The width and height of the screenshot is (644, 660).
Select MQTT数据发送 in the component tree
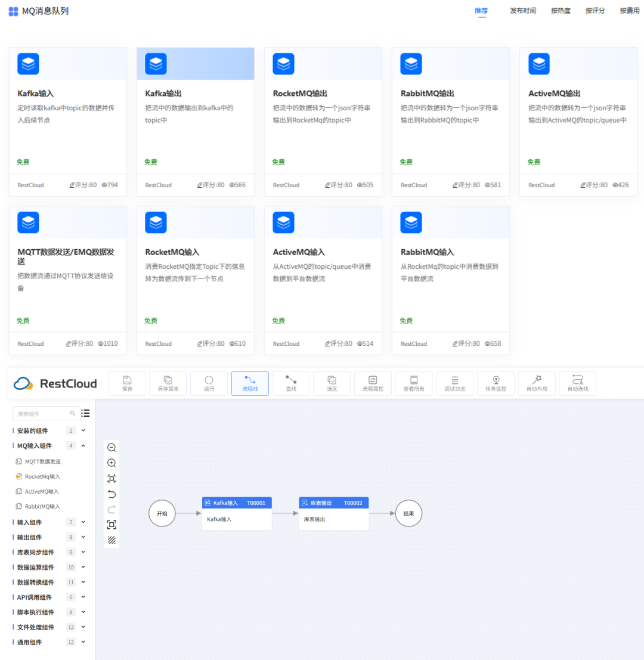tap(38, 461)
